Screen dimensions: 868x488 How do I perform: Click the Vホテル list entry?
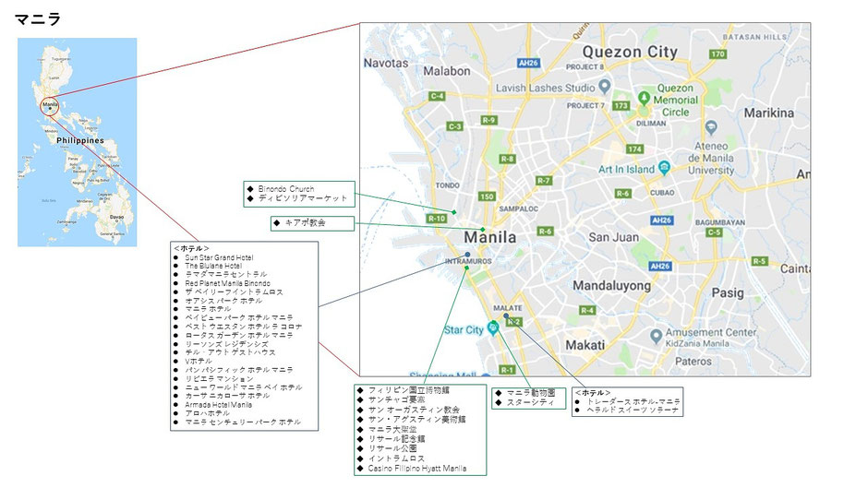pyautogui.click(x=199, y=361)
